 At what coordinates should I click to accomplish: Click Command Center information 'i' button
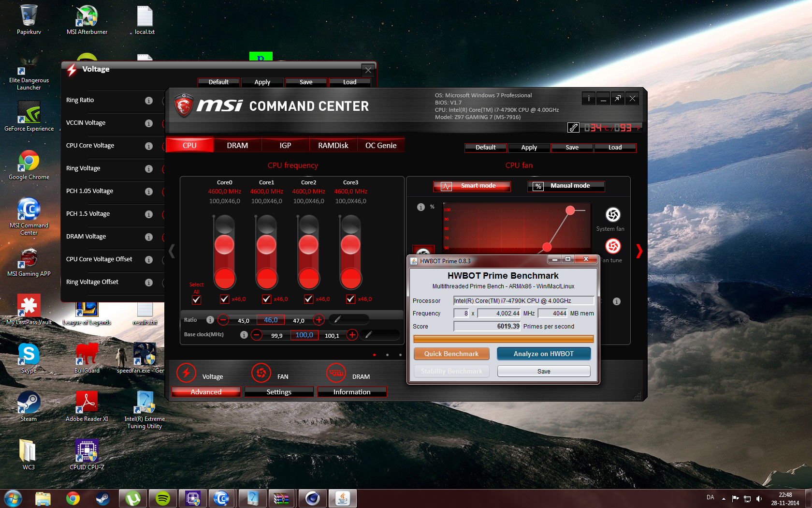point(589,99)
